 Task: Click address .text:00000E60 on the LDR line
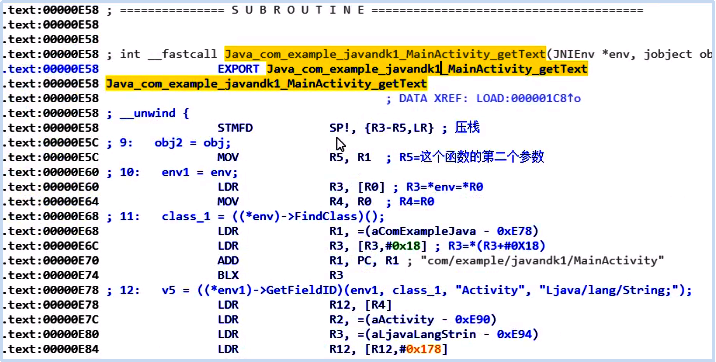point(51,187)
